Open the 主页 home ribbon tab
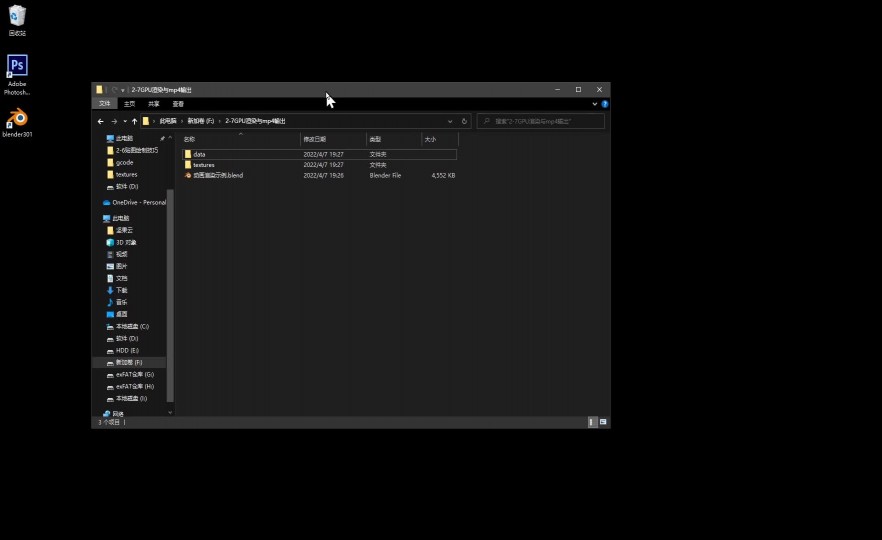 coord(129,104)
